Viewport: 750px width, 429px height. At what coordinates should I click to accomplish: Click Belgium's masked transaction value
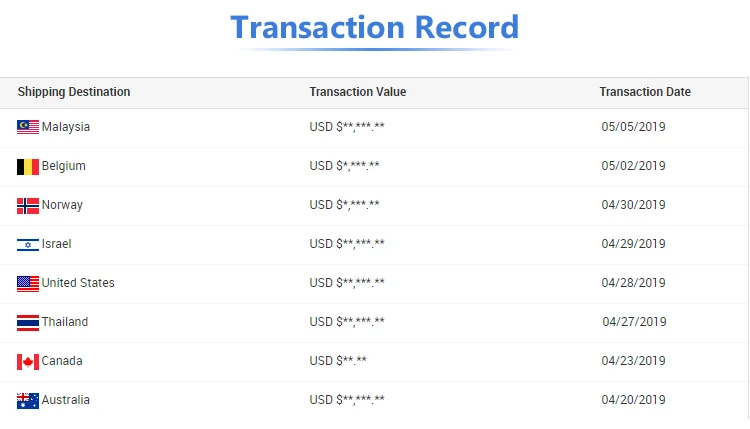tap(344, 165)
